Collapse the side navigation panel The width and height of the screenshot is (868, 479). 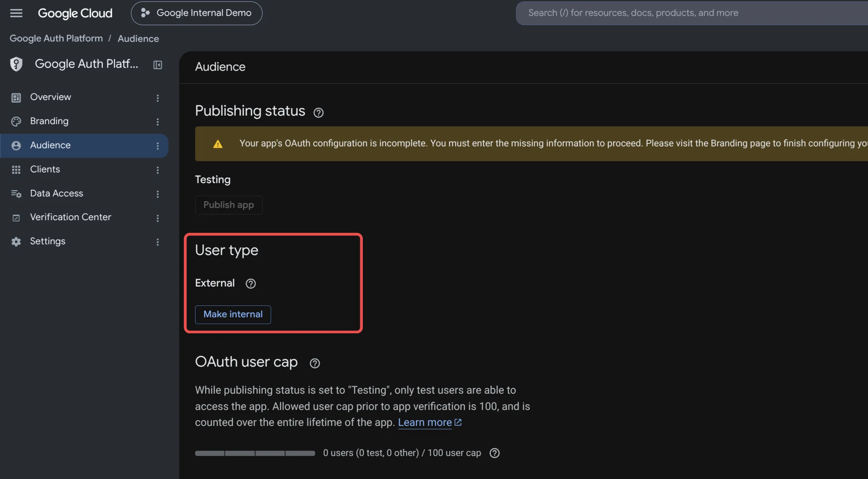coord(158,65)
